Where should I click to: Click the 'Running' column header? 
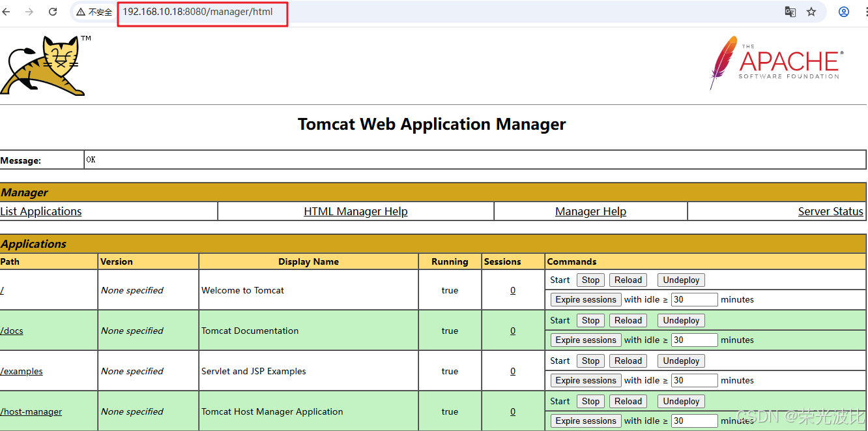(x=450, y=261)
